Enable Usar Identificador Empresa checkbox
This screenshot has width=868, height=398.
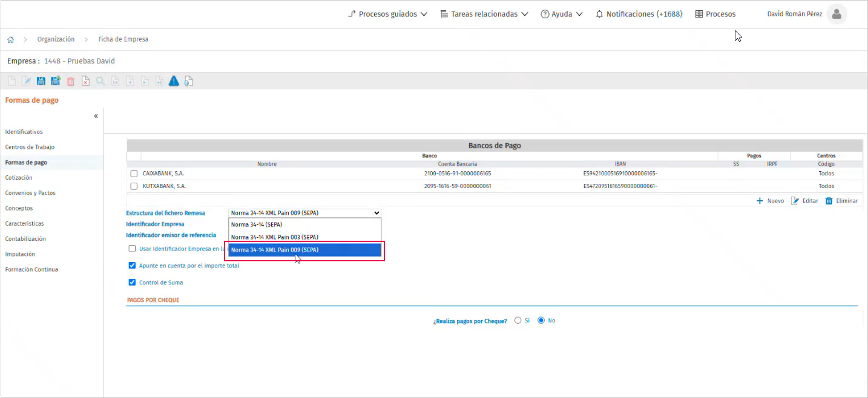point(132,249)
